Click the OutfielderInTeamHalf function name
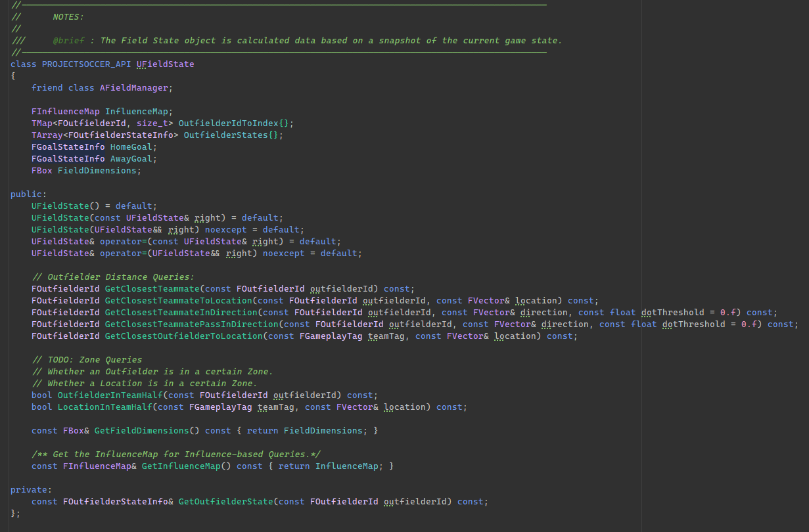The height and width of the screenshot is (532, 809). coord(110,395)
